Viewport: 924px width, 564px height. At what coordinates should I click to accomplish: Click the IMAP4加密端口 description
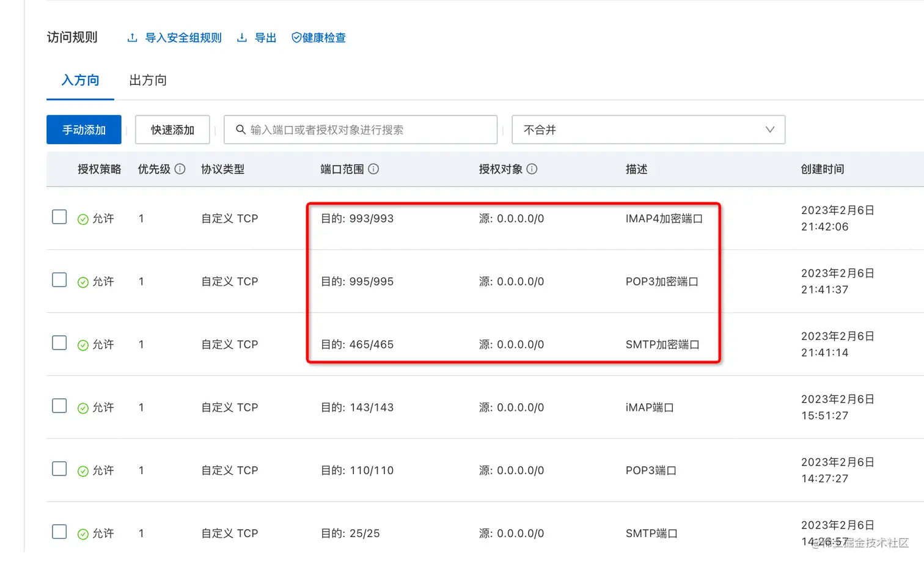pos(664,219)
